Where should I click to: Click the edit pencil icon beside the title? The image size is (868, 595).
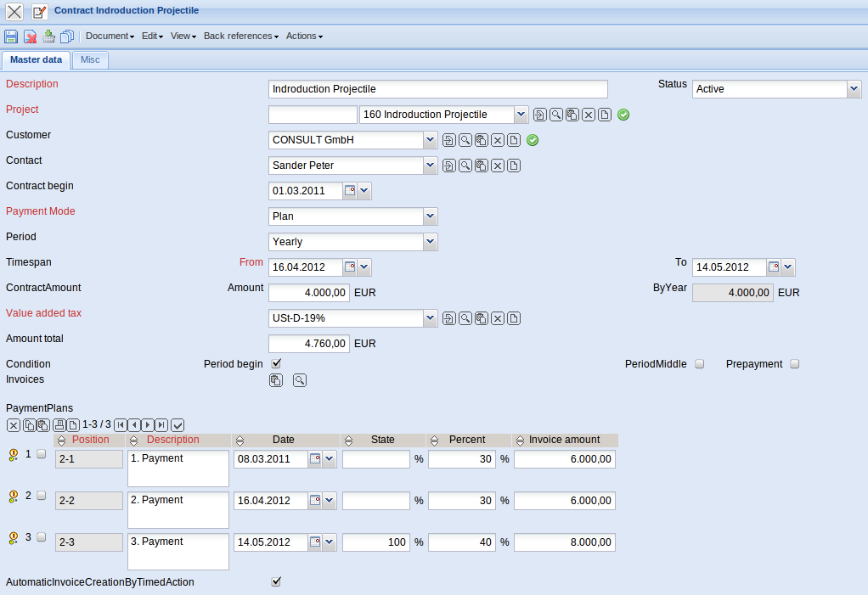[39, 11]
